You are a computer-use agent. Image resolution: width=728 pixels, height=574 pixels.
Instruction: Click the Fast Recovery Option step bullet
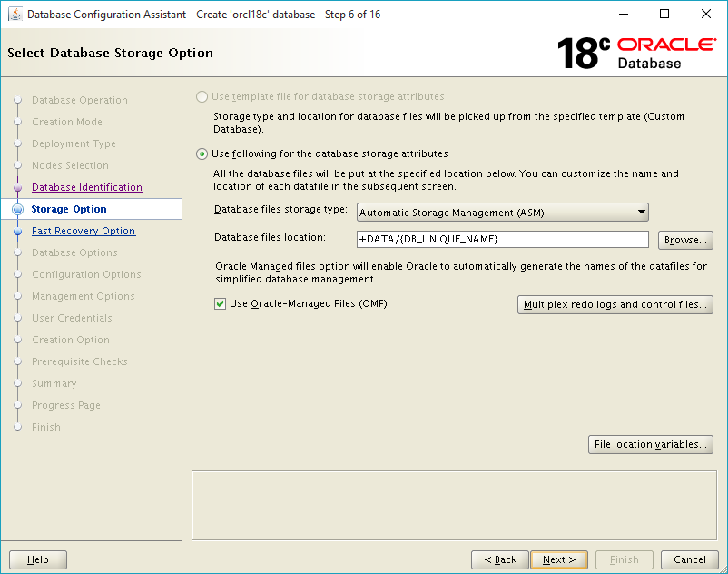point(17,232)
